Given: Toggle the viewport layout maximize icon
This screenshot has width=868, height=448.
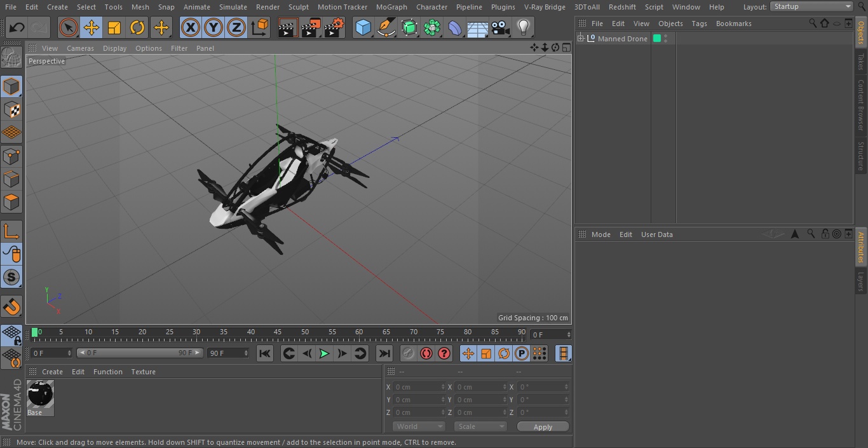Looking at the screenshot, I should point(566,48).
